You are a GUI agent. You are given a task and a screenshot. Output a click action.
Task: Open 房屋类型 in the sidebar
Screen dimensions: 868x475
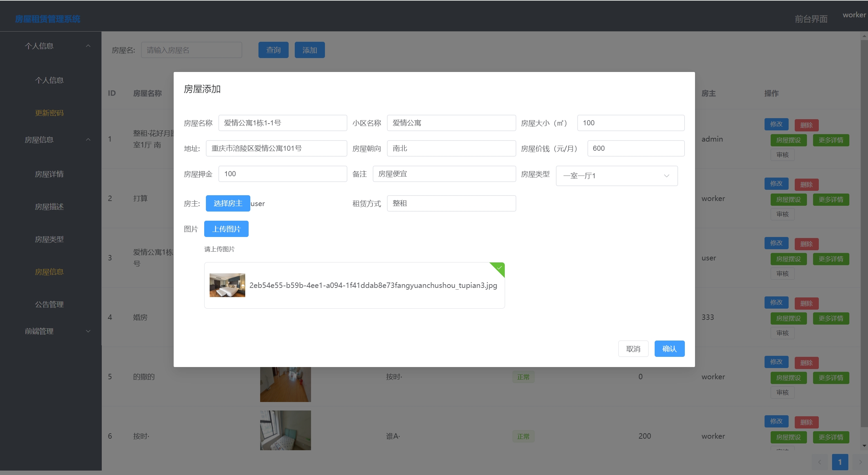(x=49, y=239)
